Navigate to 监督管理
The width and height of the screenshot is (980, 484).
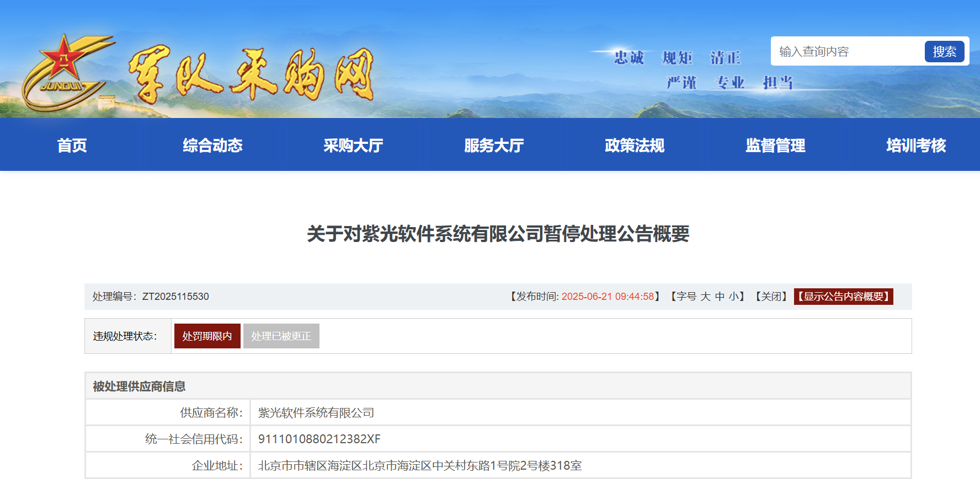coord(776,146)
